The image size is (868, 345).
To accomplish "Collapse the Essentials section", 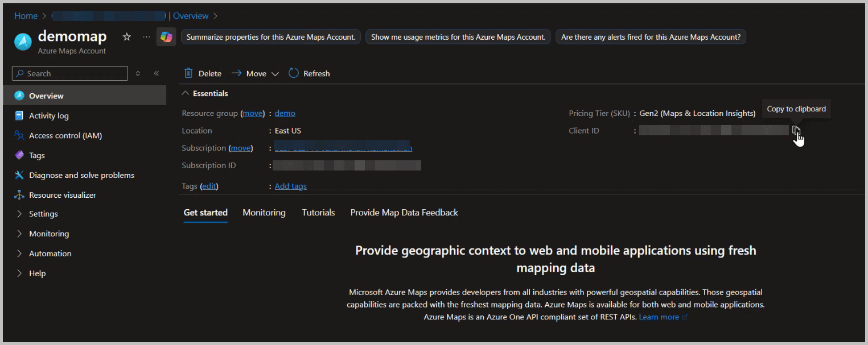I will tap(184, 93).
